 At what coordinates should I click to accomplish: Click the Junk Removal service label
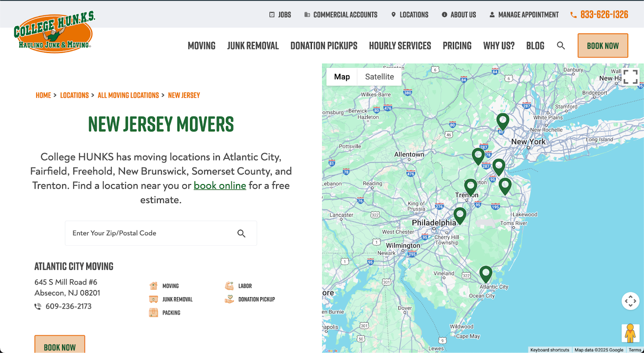pyautogui.click(x=178, y=299)
